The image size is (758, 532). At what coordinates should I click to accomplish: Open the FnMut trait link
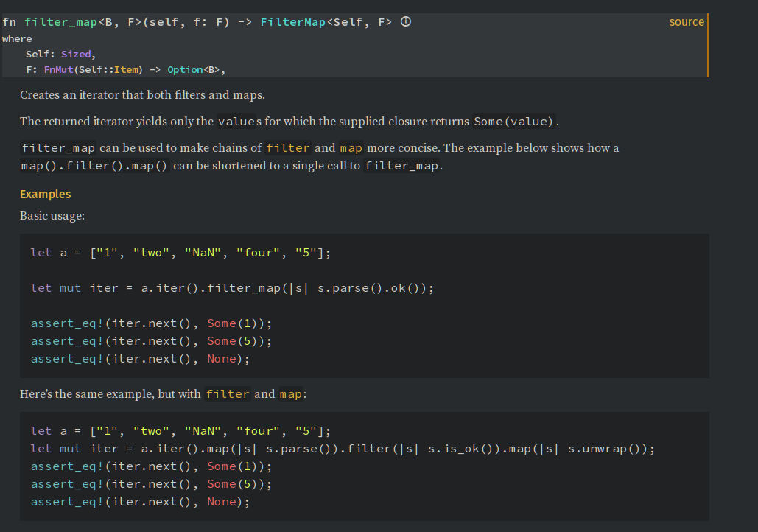coord(58,69)
